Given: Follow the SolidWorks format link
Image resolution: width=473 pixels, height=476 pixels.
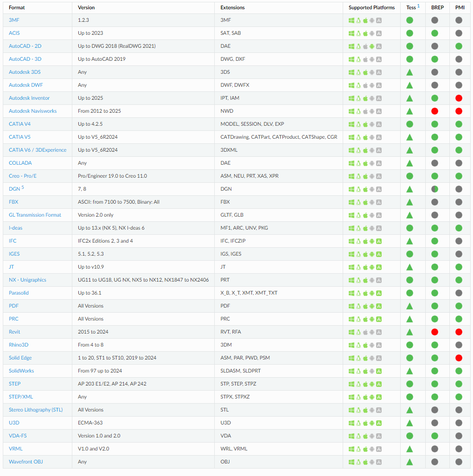Looking at the screenshot, I should tap(21, 371).
